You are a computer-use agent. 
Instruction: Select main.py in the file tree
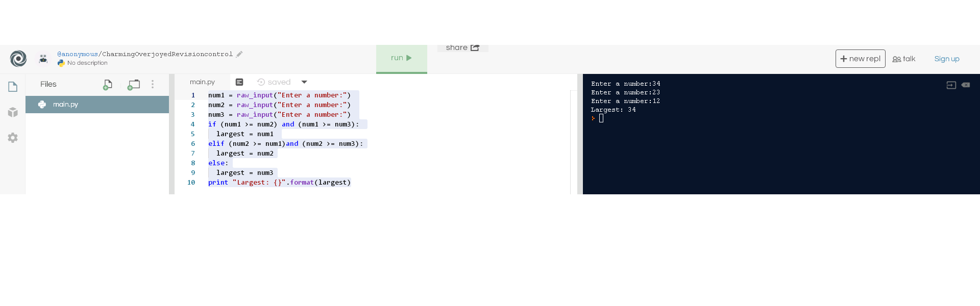(66, 105)
